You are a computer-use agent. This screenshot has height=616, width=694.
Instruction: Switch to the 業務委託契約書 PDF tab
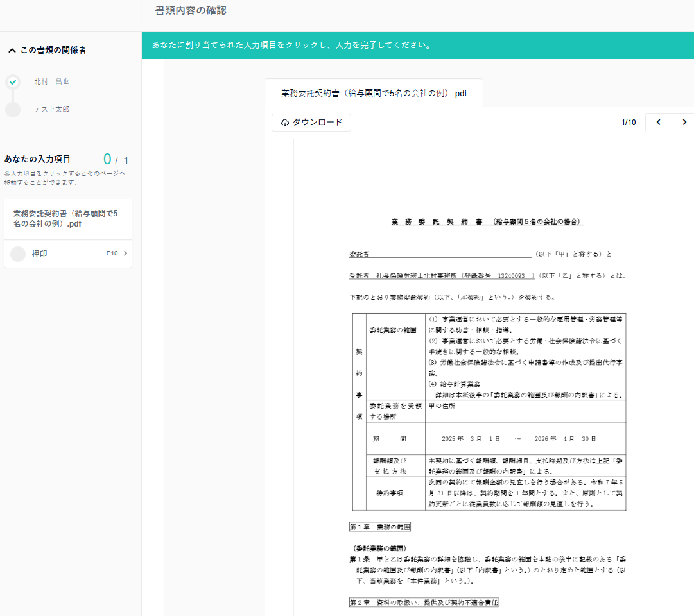[374, 93]
